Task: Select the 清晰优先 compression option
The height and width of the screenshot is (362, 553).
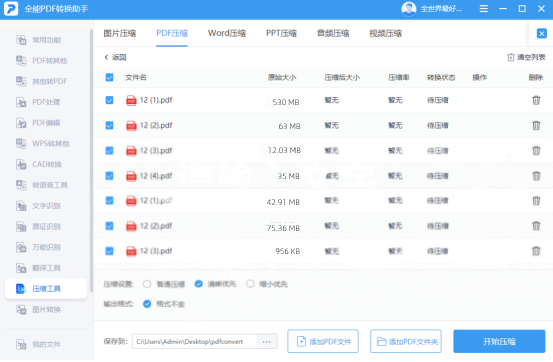Action: pyautogui.click(x=199, y=284)
